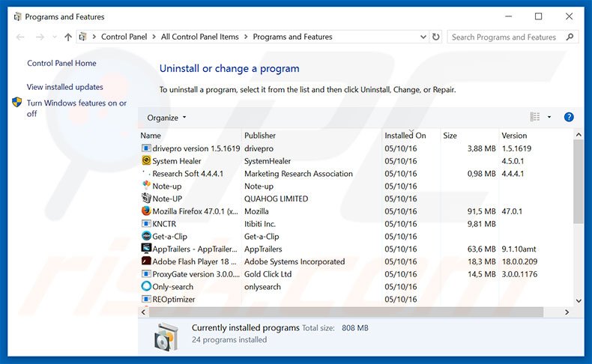The height and width of the screenshot is (364, 592).
Task: Go up one folder level
Action: coord(68,37)
